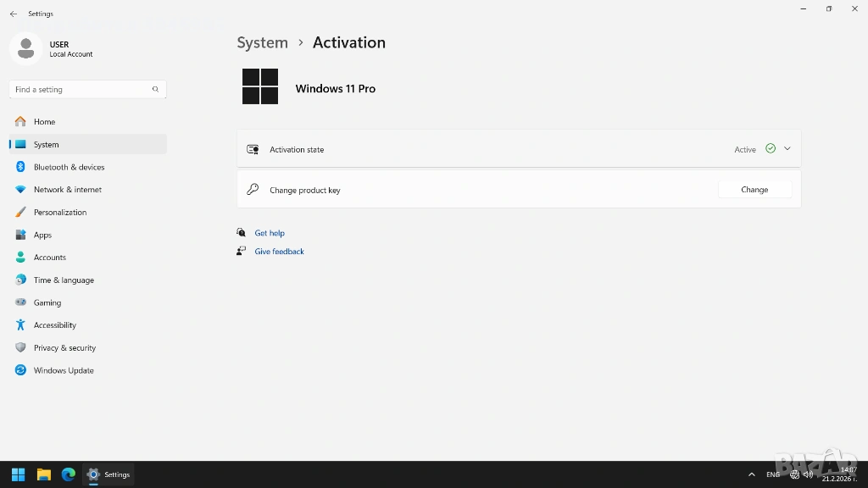Click the Find a setting search box
This screenshot has height=488, width=868.
[x=81, y=89]
